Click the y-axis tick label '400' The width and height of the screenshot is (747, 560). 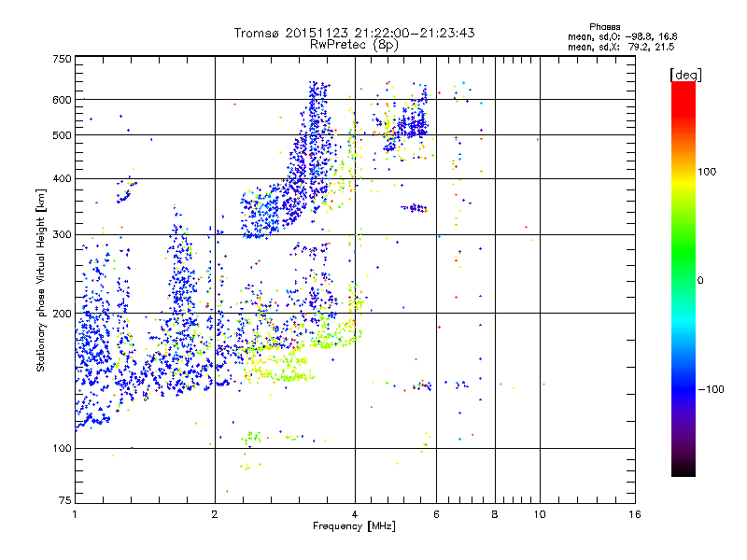pos(62,179)
